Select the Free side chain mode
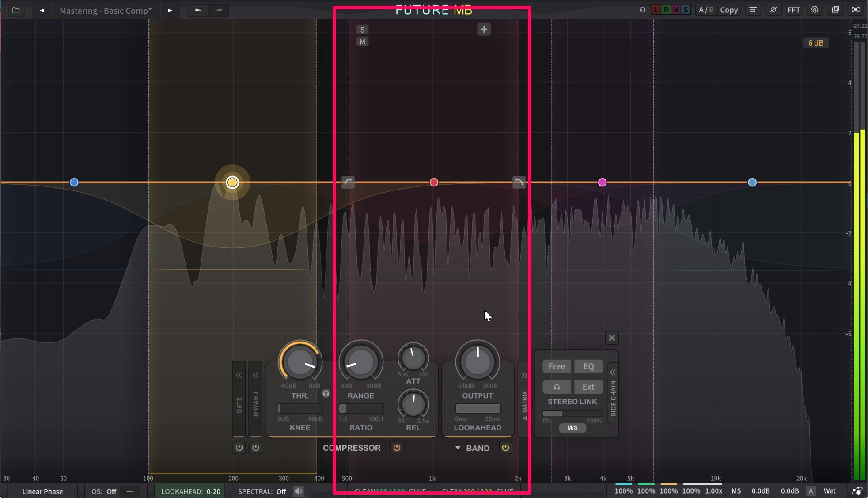The image size is (868, 498). click(557, 366)
